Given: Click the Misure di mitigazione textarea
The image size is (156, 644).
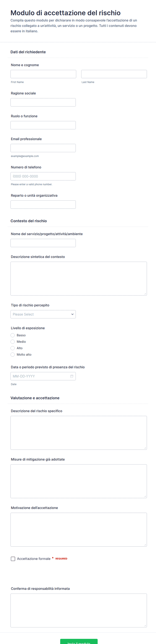Looking at the screenshot, I should [x=79, y=481].
